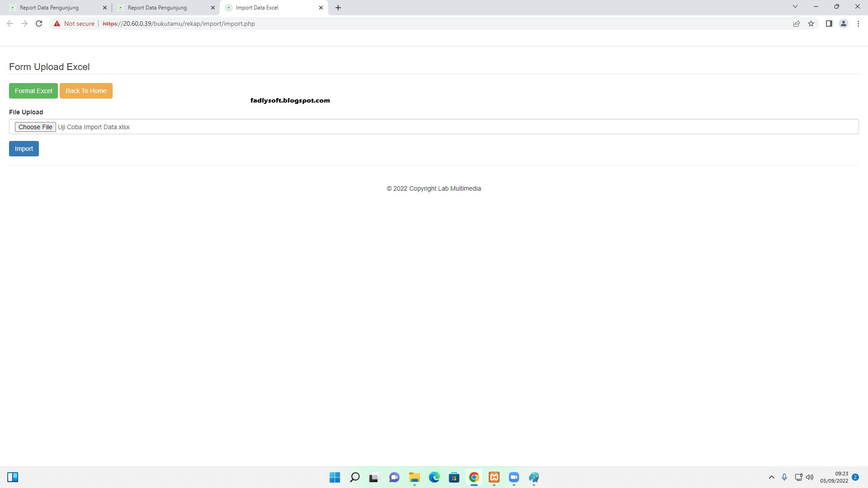Click Google Chrome taskbar icon
Viewport: 868px width, 488px height.
pos(474,477)
